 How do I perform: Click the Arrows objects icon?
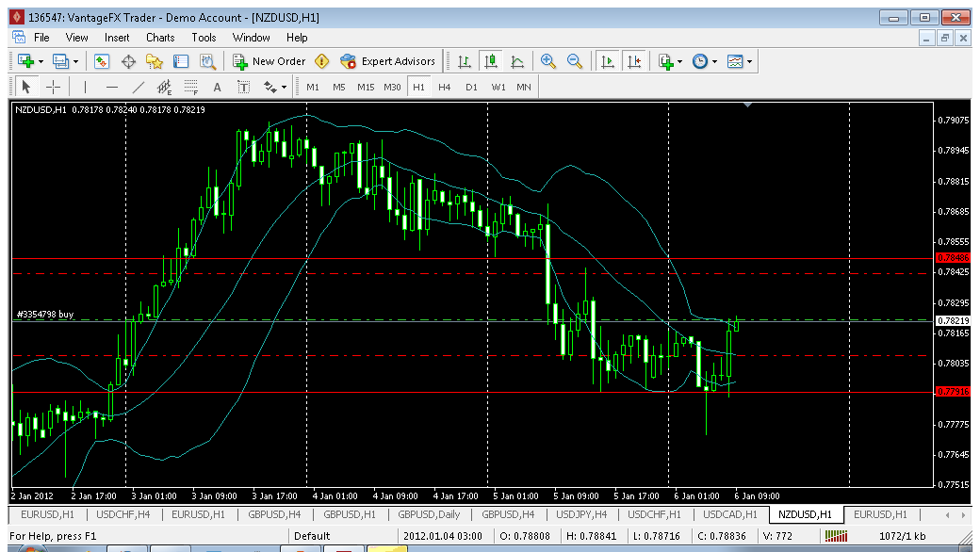tap(270, 87)
